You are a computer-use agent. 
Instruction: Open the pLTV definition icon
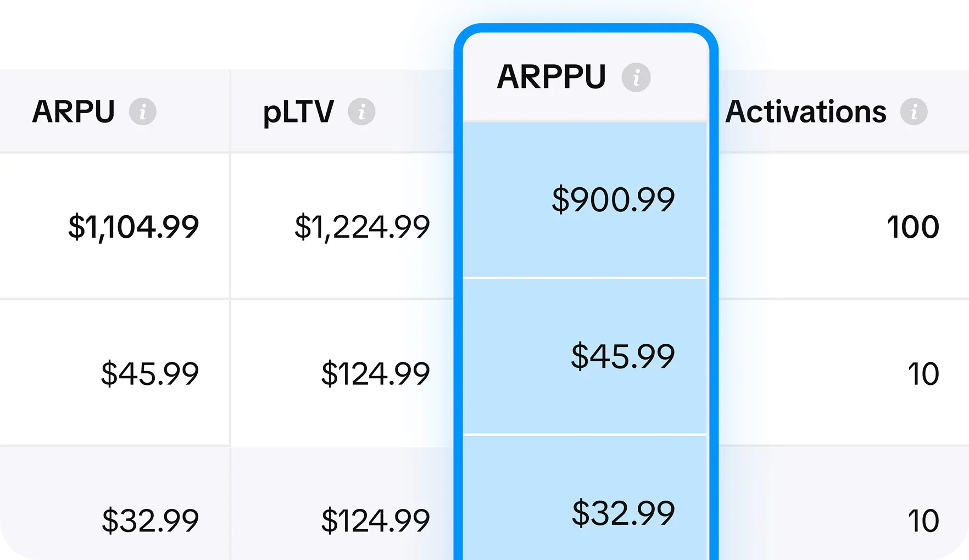(363, 111)
